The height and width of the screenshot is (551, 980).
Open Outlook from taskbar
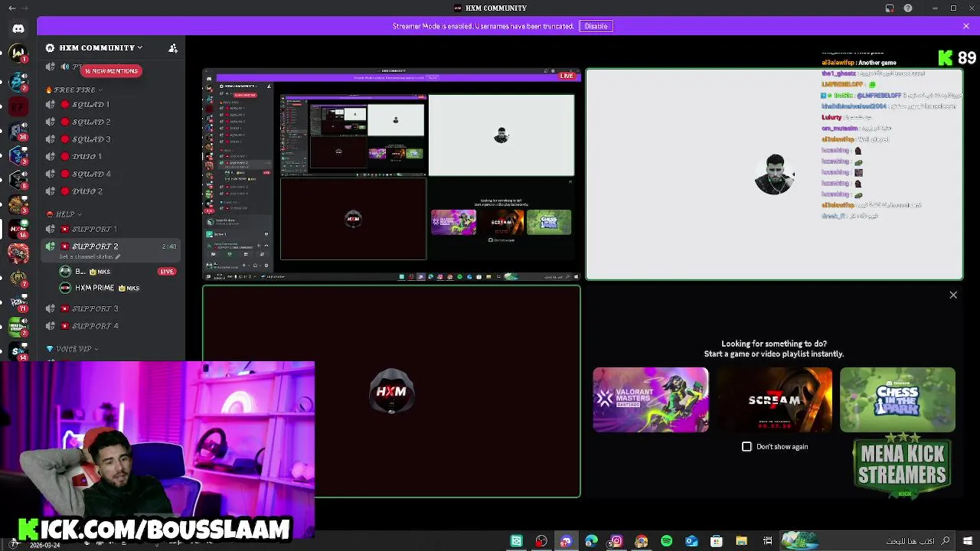pos(691,541)
